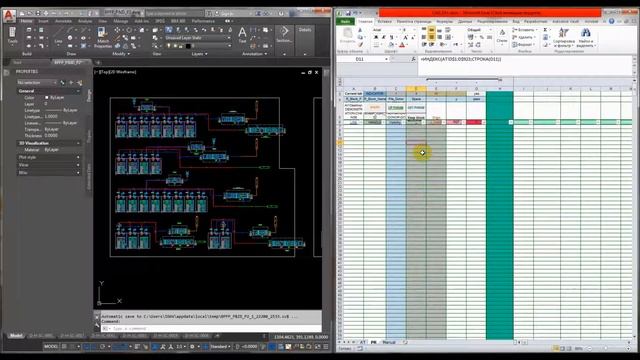This screenshot has height=360, width=640.
Task: Click MODEL button in AutoCAD status bar
Action: click(51, 347)
